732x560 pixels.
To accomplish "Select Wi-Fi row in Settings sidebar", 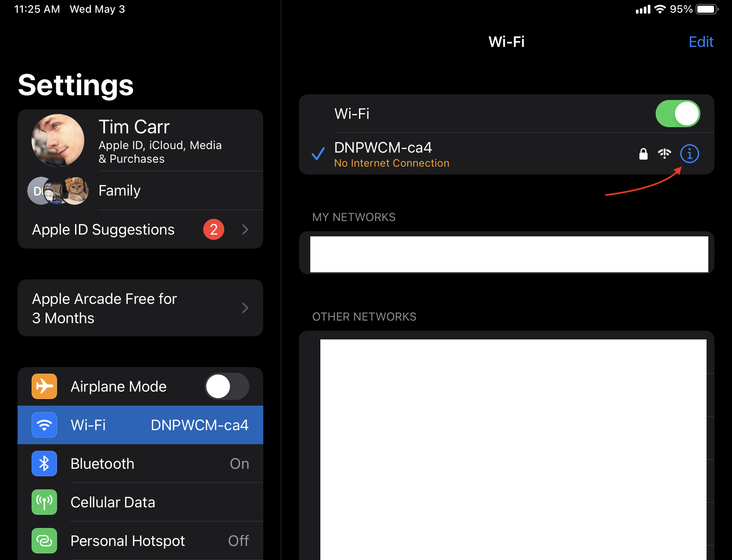I will tap(140, 425).
